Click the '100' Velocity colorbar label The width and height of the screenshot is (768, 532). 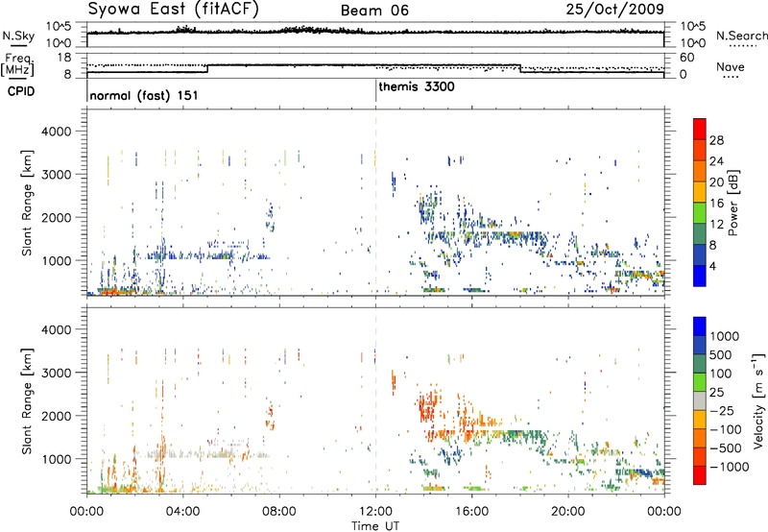pos(720,374)
